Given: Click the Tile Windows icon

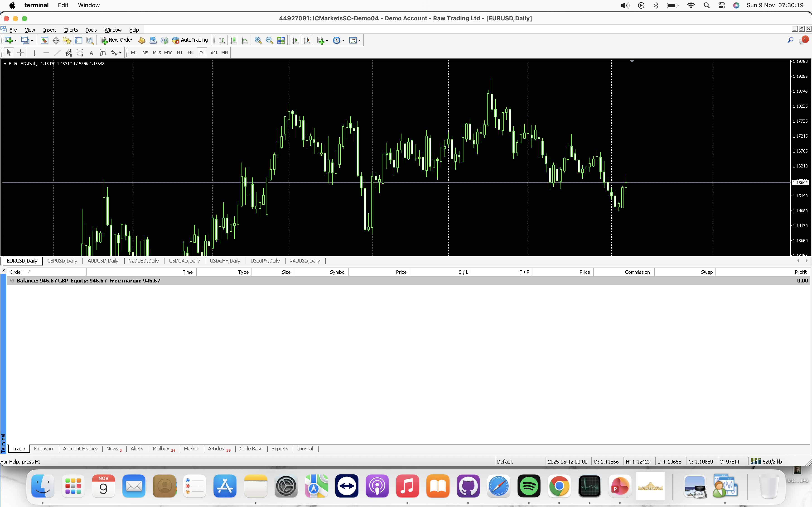Looking at the screenshot, I should click(x=281, y=40).
